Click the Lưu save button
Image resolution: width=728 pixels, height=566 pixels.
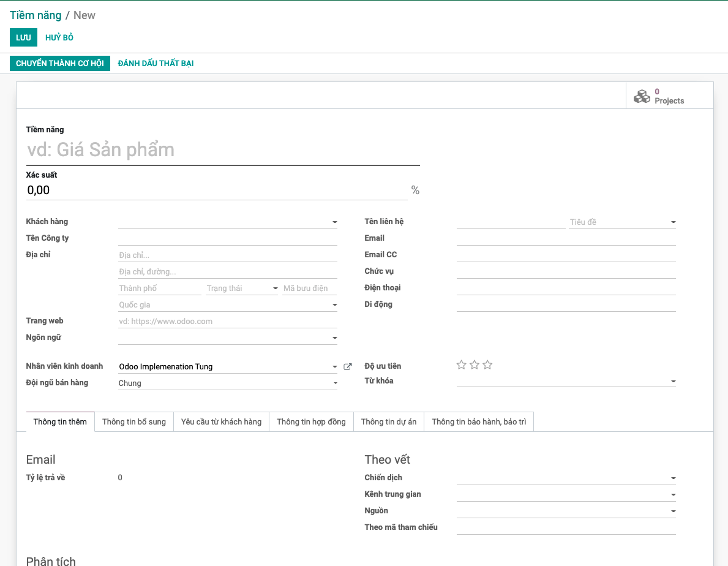tap(23, 37)
